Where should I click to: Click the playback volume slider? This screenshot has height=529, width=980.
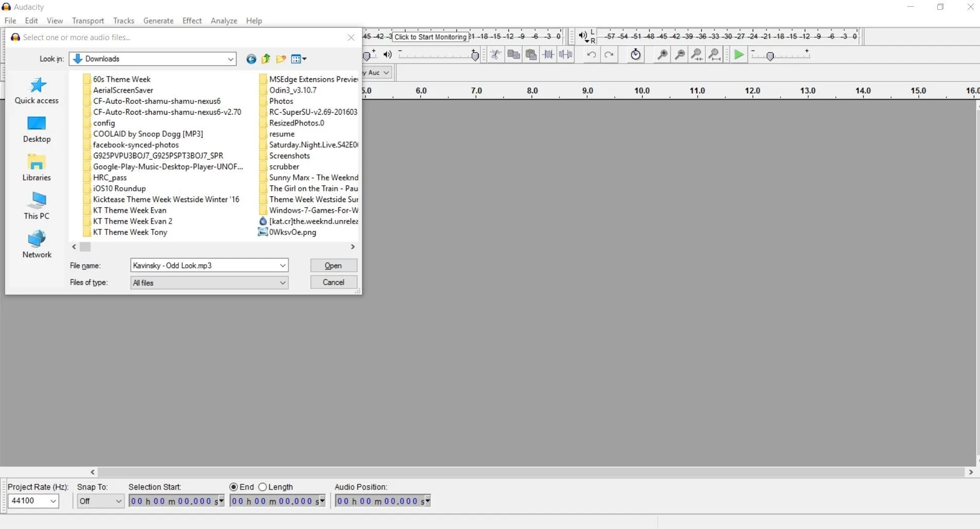pos(439,54)
